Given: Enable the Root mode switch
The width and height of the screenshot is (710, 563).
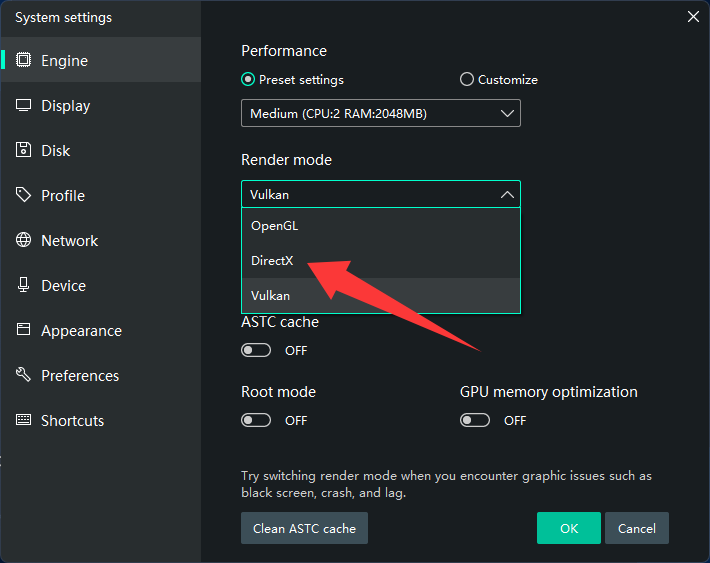Looking at the screenshot, I should pyautogui.click(x=256, y=420).
